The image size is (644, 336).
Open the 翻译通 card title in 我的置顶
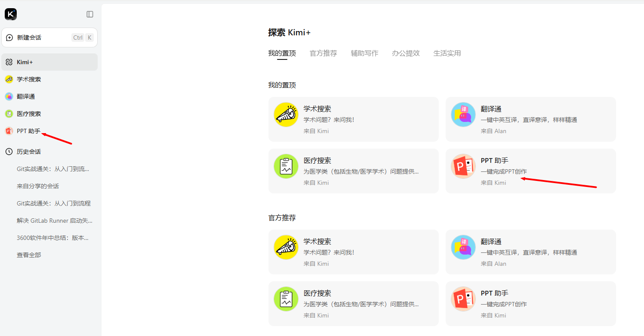coord(491,109)
